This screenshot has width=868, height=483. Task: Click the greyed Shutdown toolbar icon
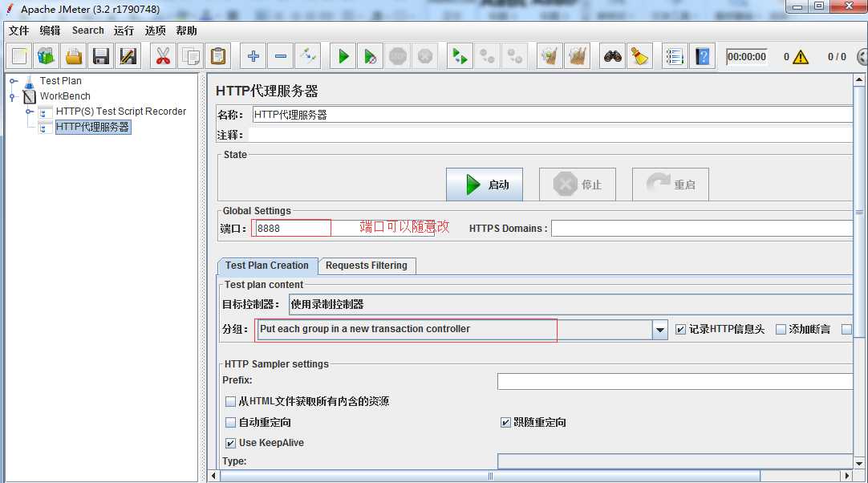(424, 56)
